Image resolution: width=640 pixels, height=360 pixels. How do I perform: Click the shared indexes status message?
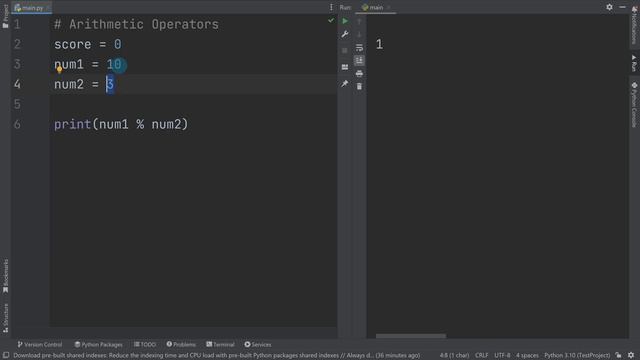click(x=216, y=356)
